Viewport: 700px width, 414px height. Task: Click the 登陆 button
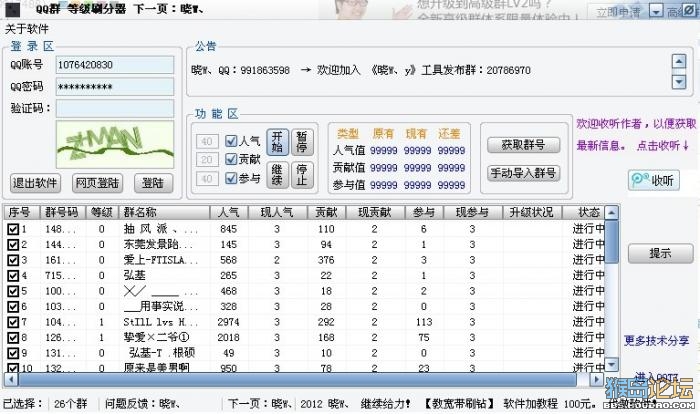click(154, 183)
